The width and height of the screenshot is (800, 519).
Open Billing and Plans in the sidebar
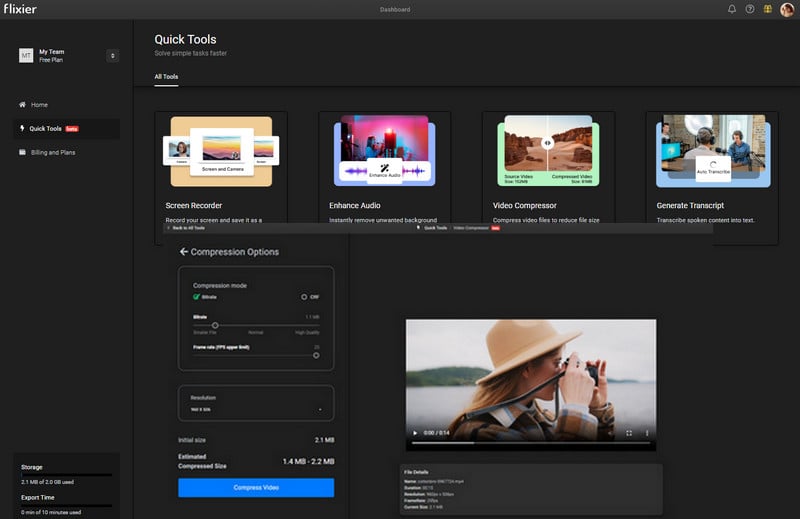click(x=66, y=152)
